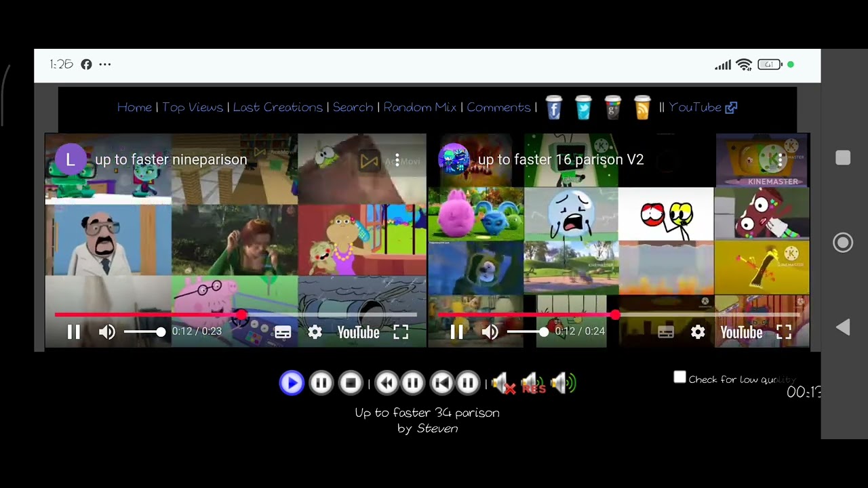This screenshot has width=868, height=488.
Task: Open the Search link
Action: point(353,107)
